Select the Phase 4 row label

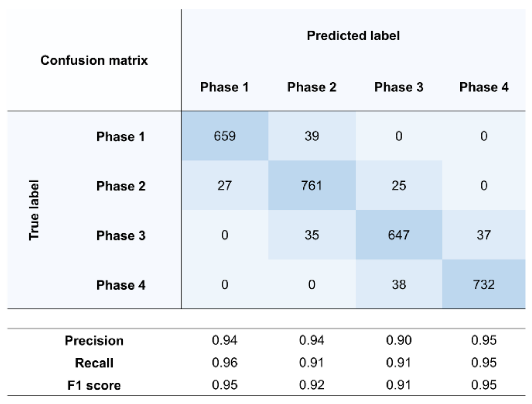point(121,285)
